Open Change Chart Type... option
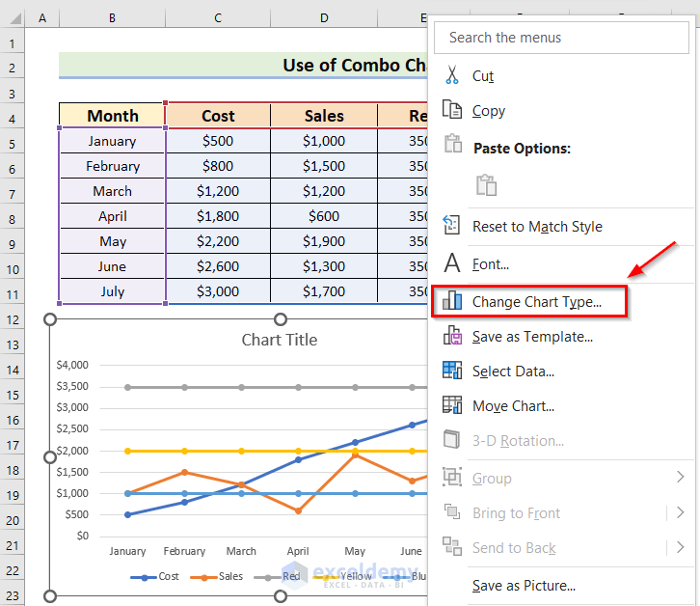This screenshot has height=606, width=700. [537, 302]
